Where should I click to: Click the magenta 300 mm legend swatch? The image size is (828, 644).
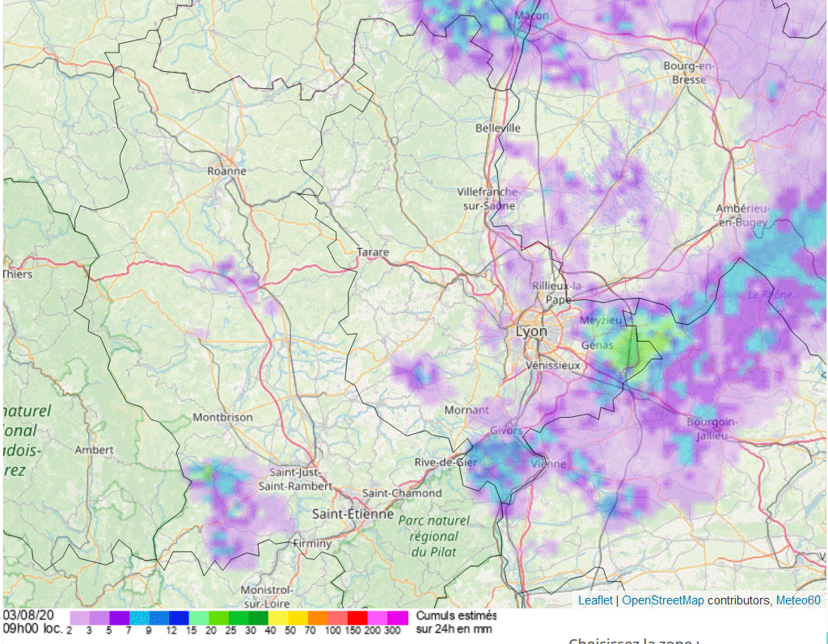[x=398, y=618]
